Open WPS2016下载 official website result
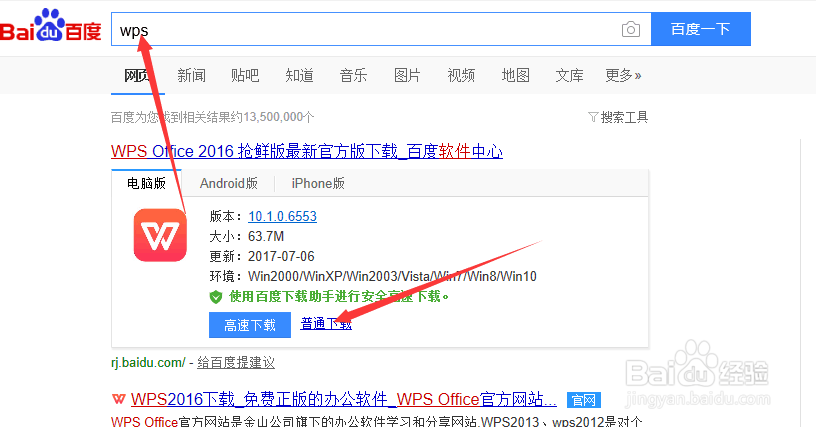Image resolution: width=816 pixels, height=427 pixels. click(343, 399)
